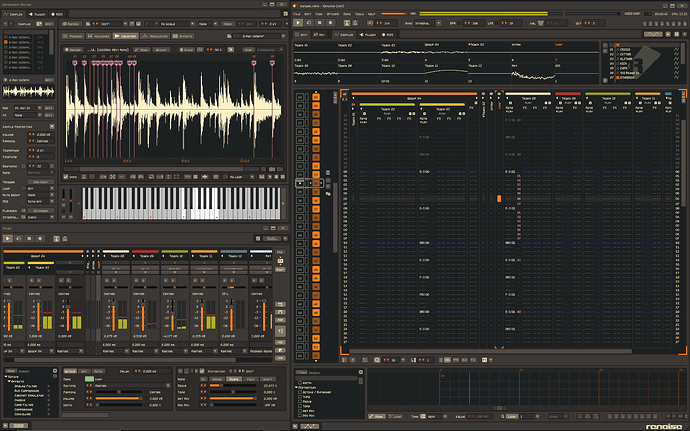Open the Tools menu
Viewport: 690px width, 431px height.
[x=359, y=14]
